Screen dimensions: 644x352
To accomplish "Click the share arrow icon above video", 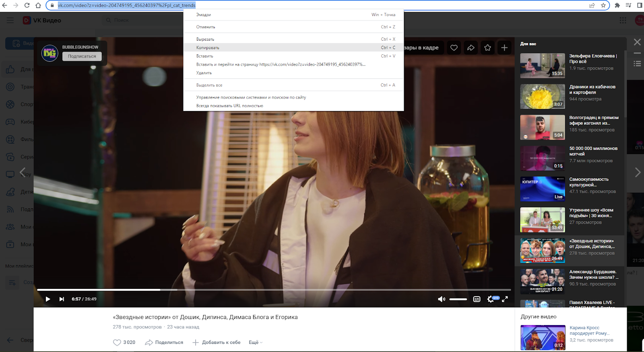I will (x=471, y=48).
